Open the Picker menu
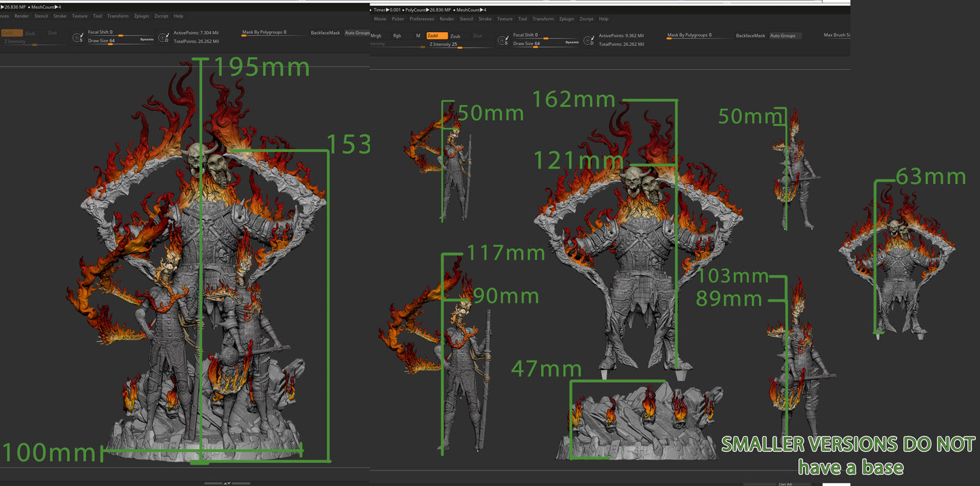The image size is (980, 486). [397, 19]
